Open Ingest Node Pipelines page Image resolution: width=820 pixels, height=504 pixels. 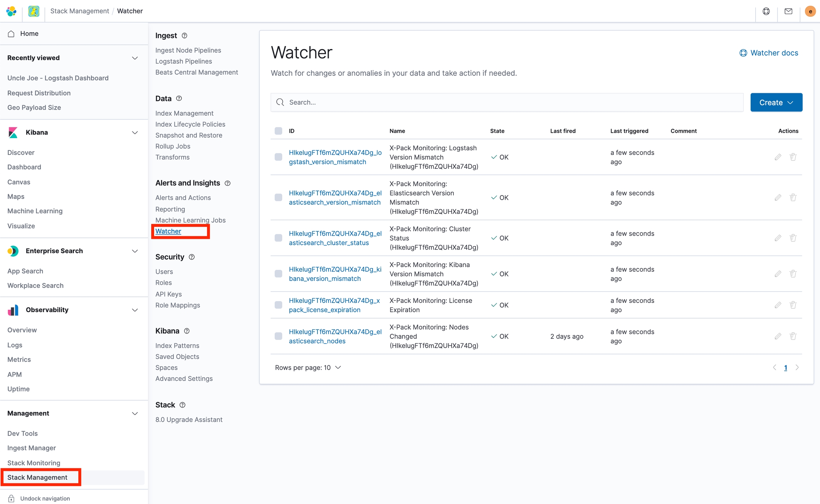(188, 50)
